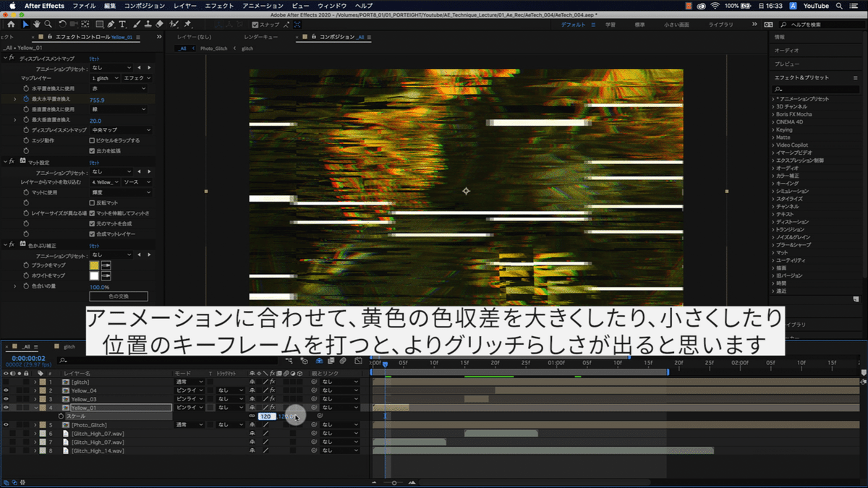
Task: Click stopwatch for 最大垂直置き換え property
Action: click(25, 120)
